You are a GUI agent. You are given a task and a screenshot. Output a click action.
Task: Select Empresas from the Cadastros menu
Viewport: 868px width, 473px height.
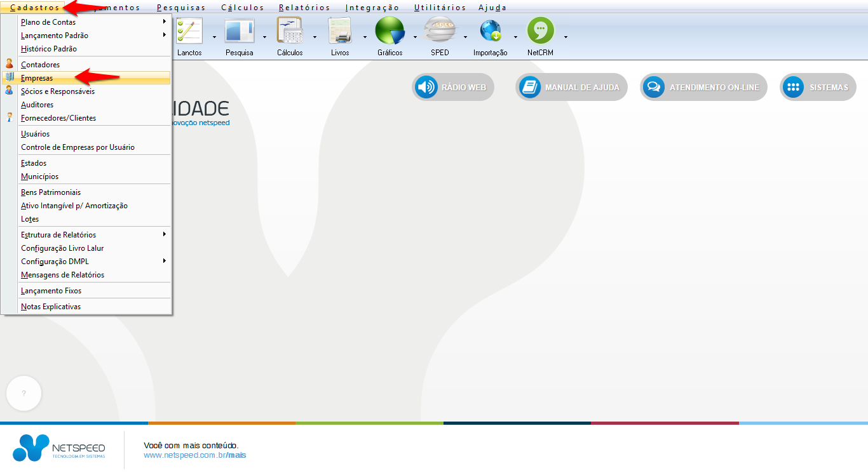pyautogui.click(x=37, y=78)
